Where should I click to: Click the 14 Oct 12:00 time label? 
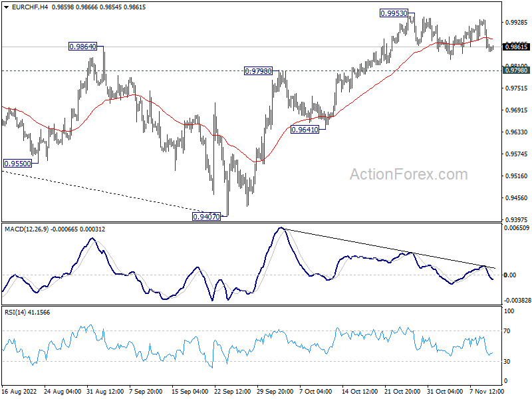coord(360,391)
